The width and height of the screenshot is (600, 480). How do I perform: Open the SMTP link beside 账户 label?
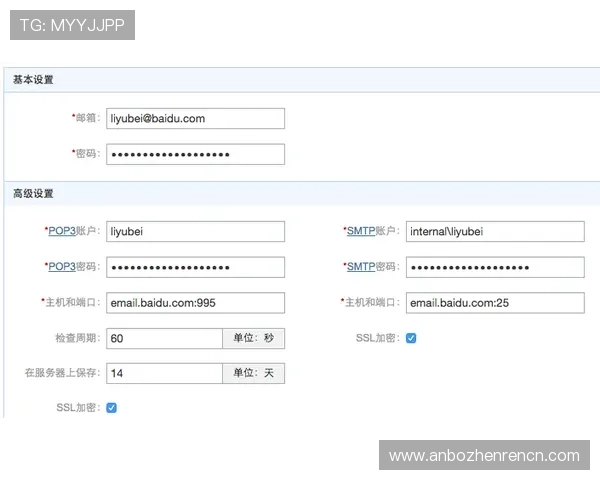pos(360,231)
